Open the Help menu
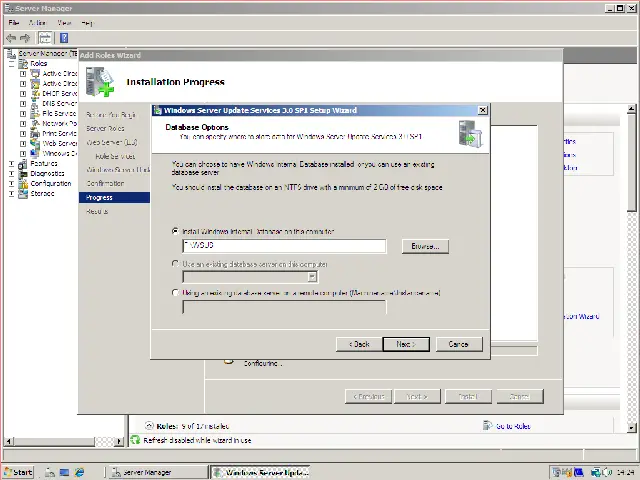 (87, 23)
